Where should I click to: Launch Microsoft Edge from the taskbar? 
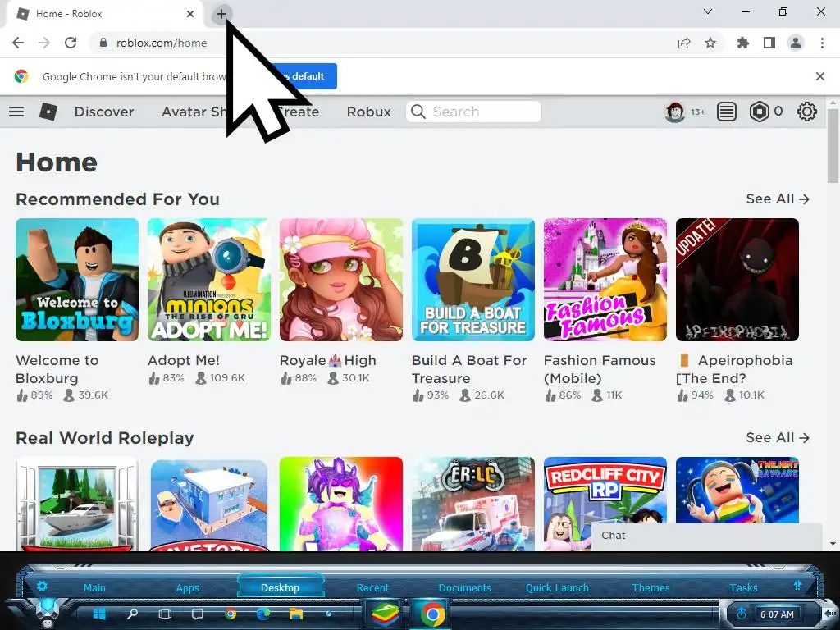263,614
